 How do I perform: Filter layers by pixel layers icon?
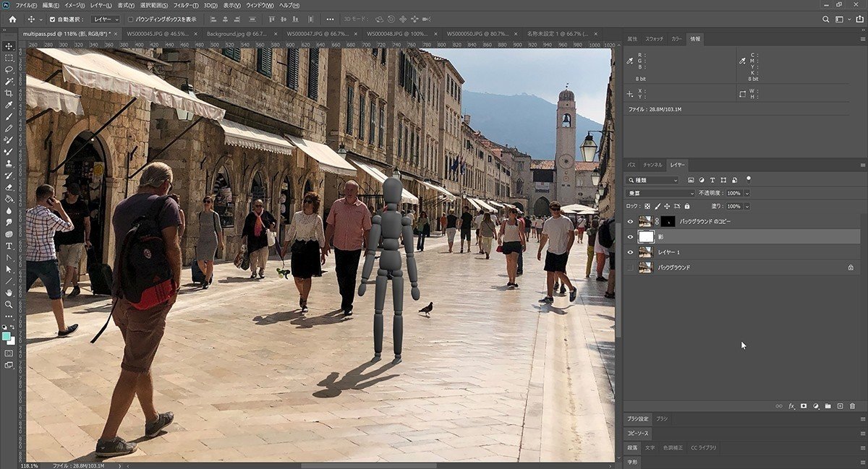click(691, 179)
